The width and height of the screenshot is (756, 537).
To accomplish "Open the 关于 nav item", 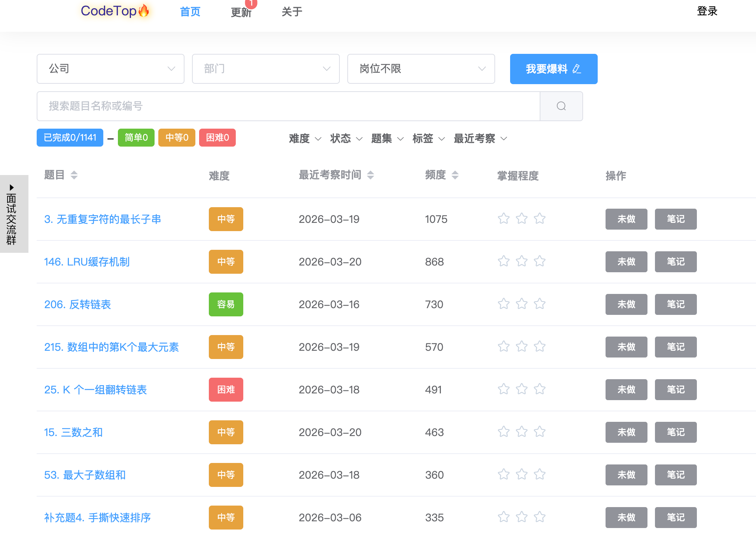I will click(292, 12).
